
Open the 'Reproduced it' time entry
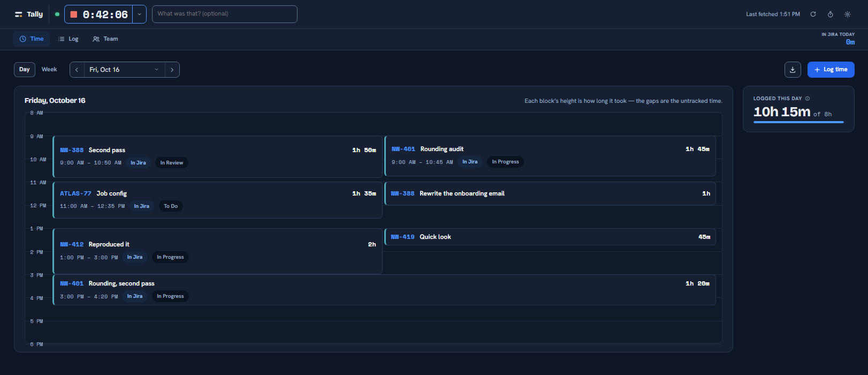[218, 251]
